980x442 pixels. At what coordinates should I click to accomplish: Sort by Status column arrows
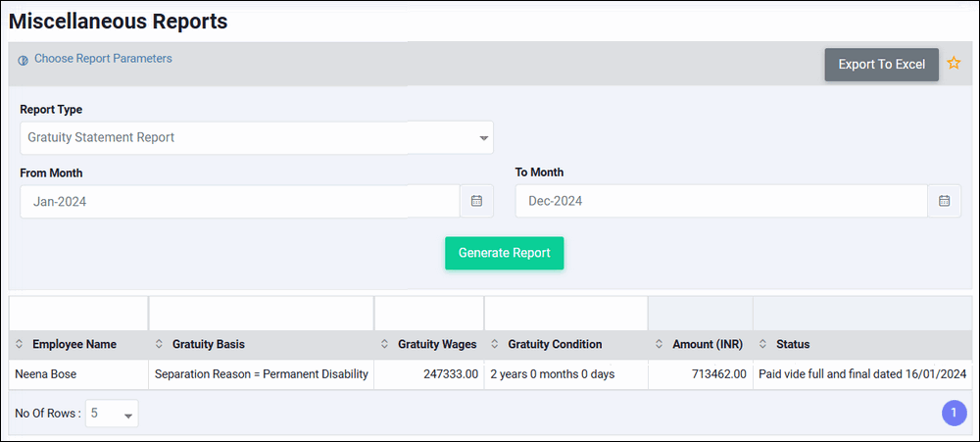tap(762, 344)
